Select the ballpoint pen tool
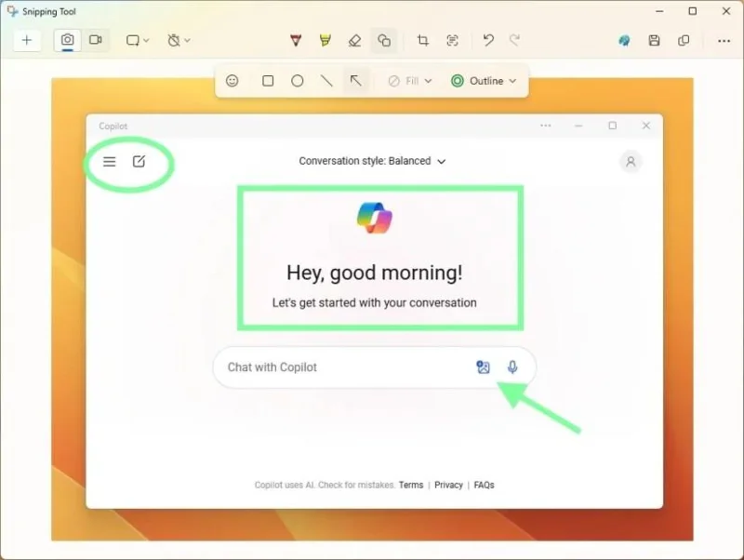 [296, 41]
